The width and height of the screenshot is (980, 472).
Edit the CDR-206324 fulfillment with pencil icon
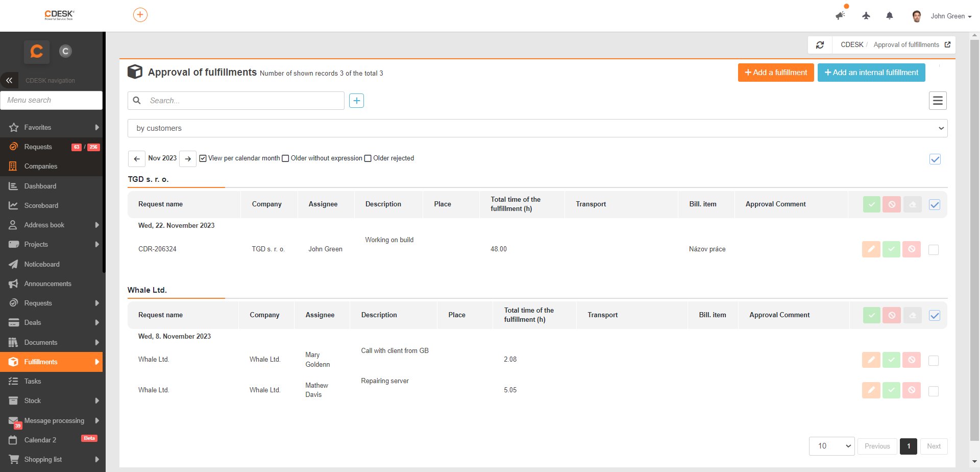[871, 249]
